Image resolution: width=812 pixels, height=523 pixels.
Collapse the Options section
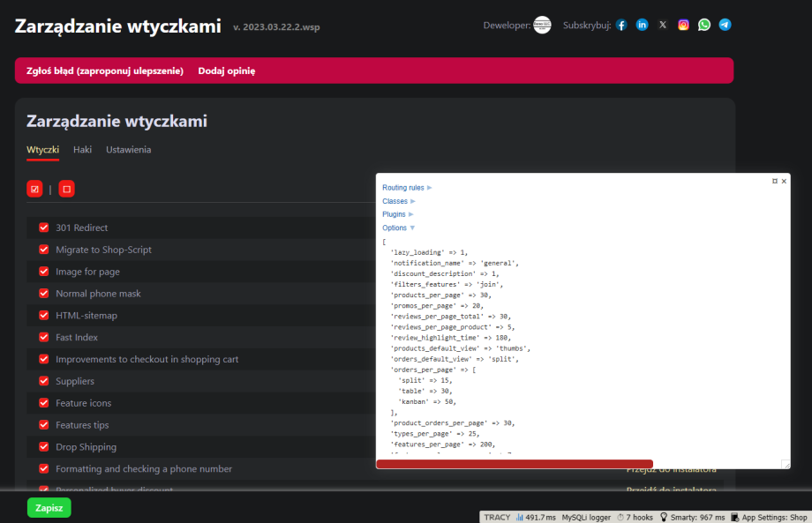(x=398, y=228)
